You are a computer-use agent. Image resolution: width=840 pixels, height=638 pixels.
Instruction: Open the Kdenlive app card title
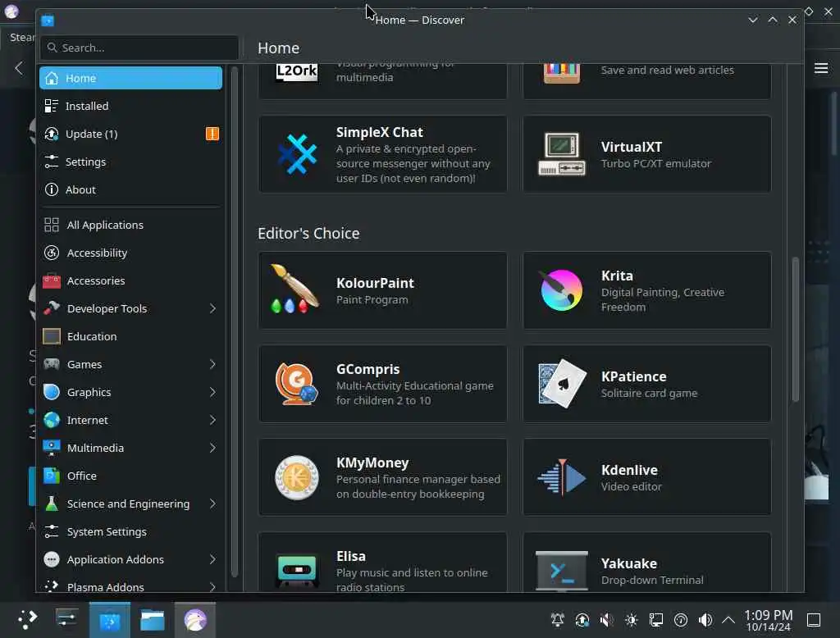(x=629, y=470)
